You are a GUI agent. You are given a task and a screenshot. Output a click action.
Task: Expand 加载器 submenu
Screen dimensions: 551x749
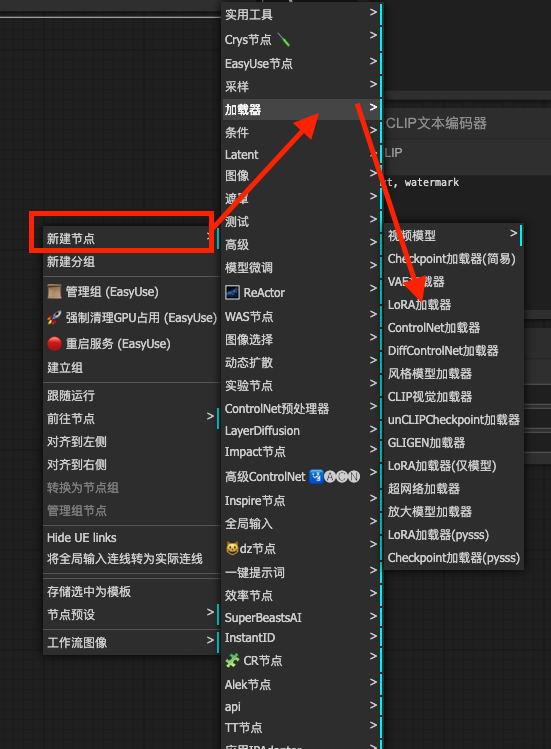pos(302,109)
